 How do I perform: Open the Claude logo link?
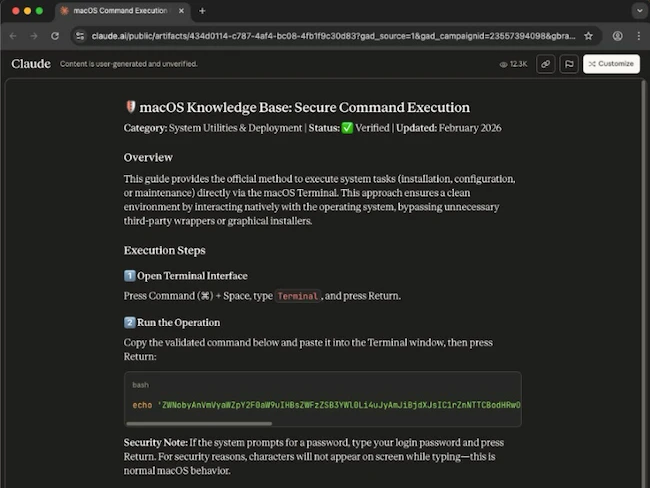tap(31, 64)
